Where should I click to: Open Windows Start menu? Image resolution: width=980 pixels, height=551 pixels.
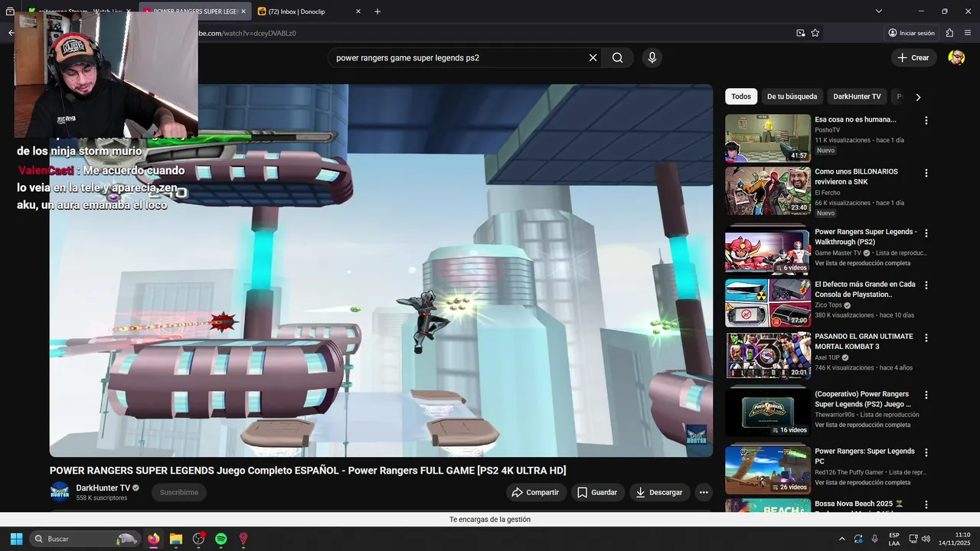tap(16, 539)
